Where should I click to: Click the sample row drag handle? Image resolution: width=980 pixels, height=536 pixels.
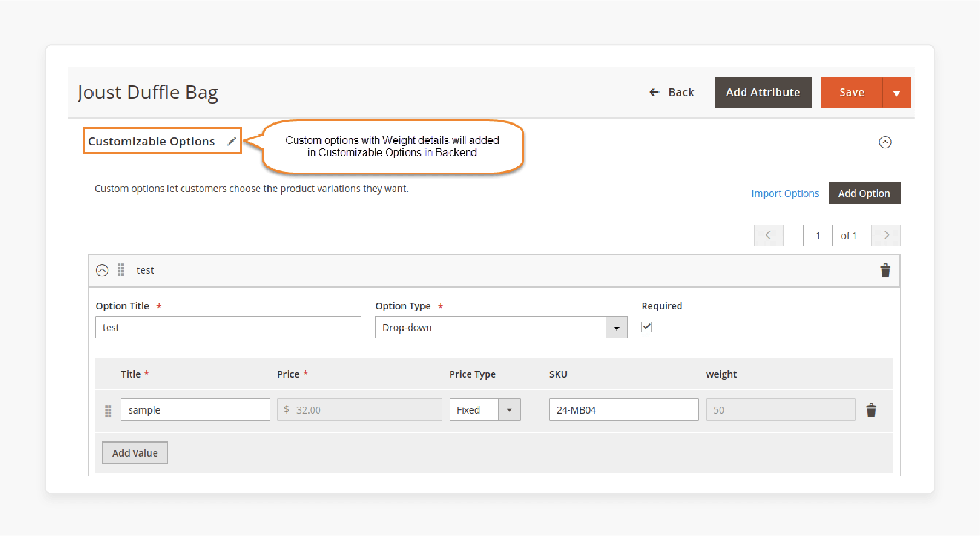[108, 411]
